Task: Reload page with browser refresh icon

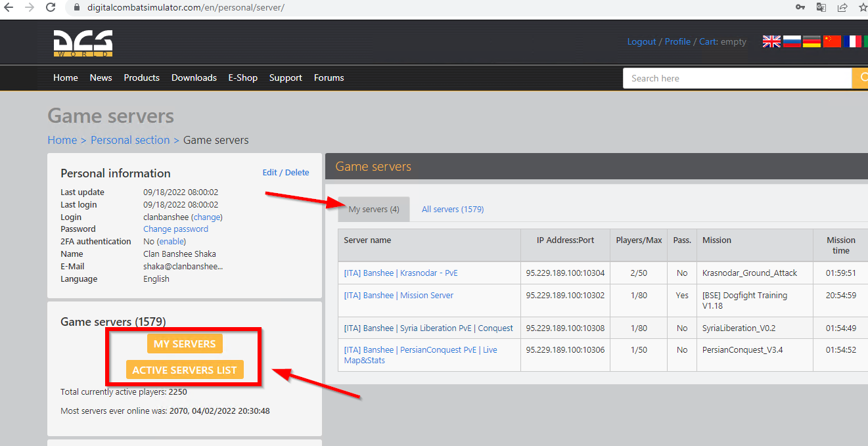Action: 51,8
